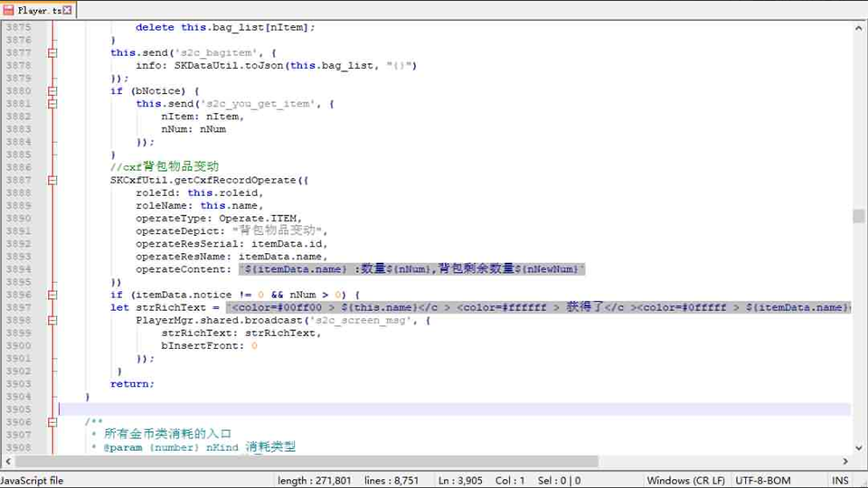Viewport: 868px width, 488px height.
Task: Fold the block starting at line 3881
Action: (x=52, y=104)
